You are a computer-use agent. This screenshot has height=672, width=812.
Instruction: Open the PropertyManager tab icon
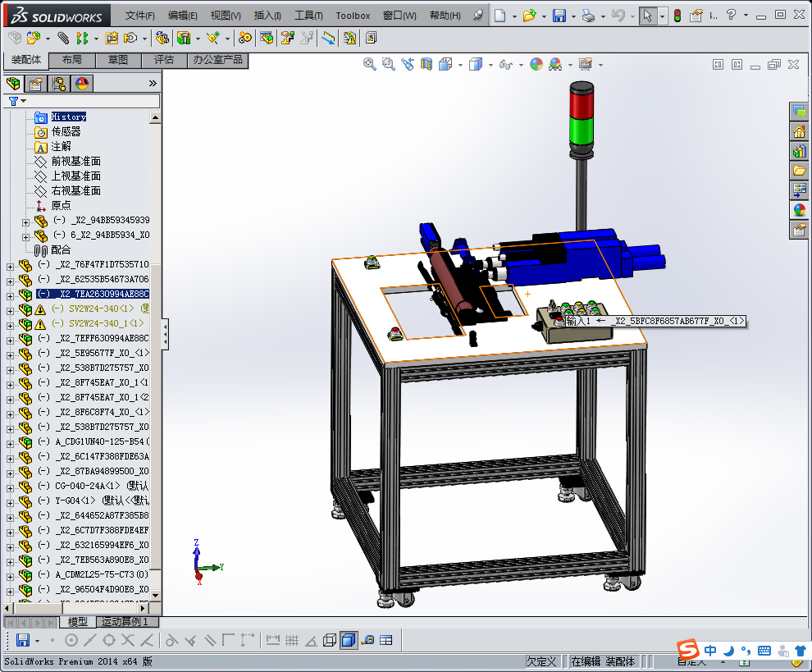(x=36, y=84)
